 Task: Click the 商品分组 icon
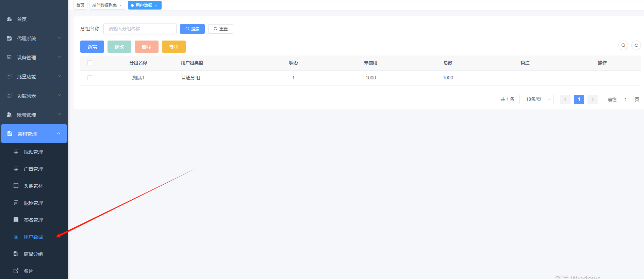coord(16,254)
